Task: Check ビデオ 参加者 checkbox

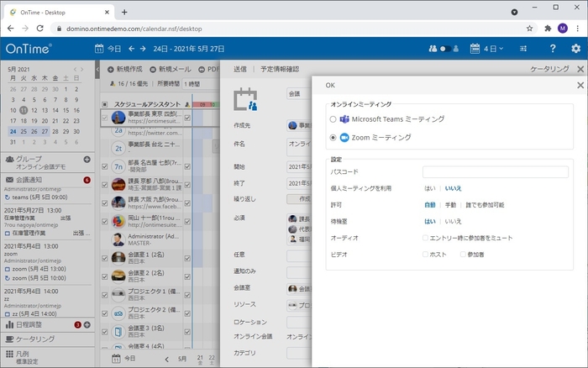Action: [463, 255]
